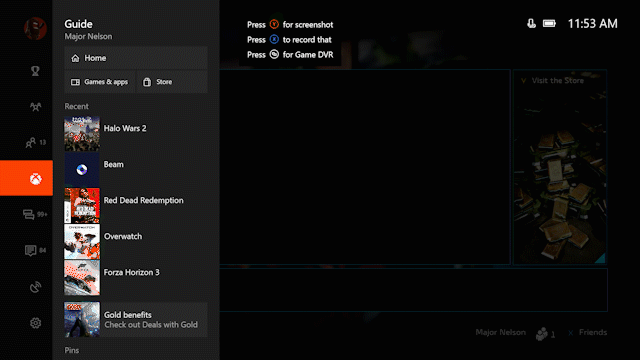Open Friends link at bottom right
Viewport: 640px width, 360px height.
tap(588, 333)
